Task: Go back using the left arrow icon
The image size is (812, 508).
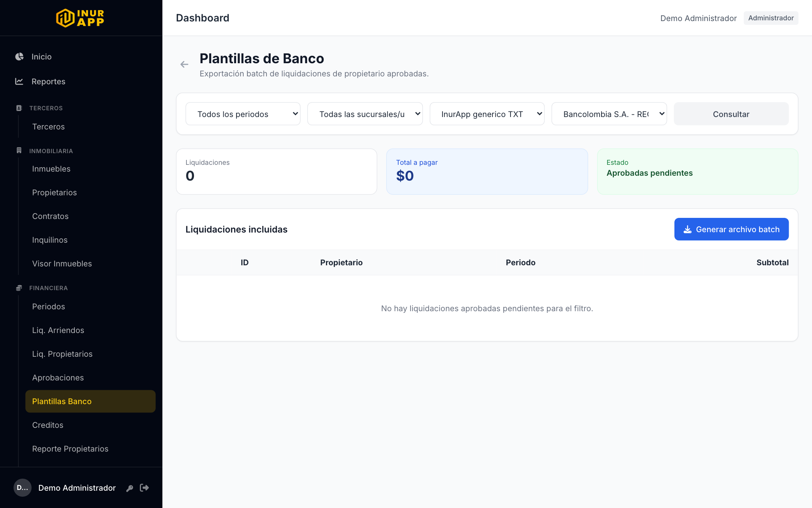Action: [x=184, y=64]
